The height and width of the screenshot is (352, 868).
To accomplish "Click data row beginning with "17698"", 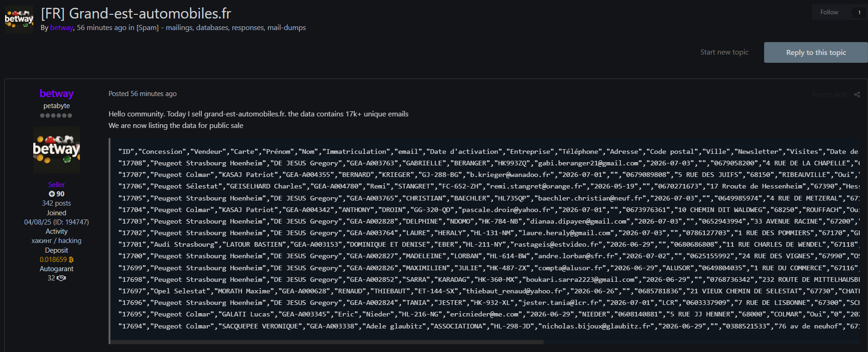I will click(488, 279).
